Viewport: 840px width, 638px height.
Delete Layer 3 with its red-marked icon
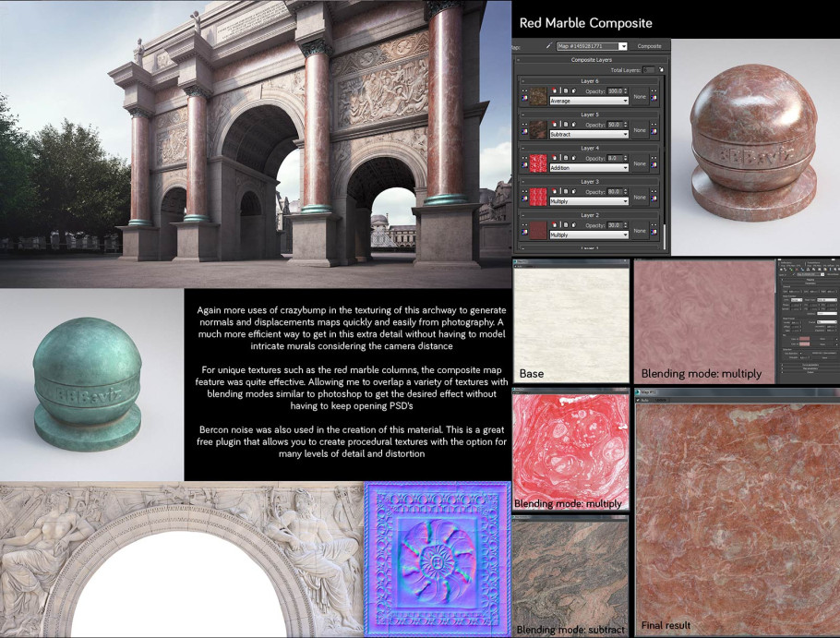click(554, 191)
